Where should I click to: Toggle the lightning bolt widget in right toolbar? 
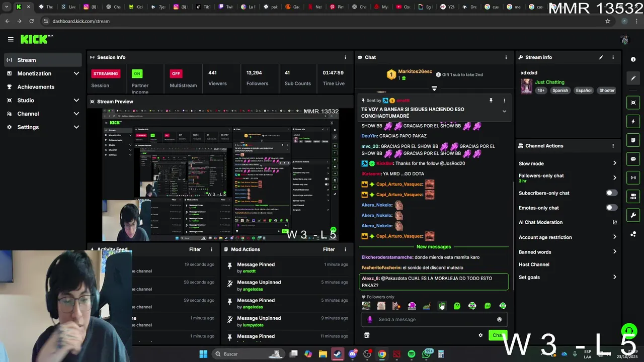[633, 121]
